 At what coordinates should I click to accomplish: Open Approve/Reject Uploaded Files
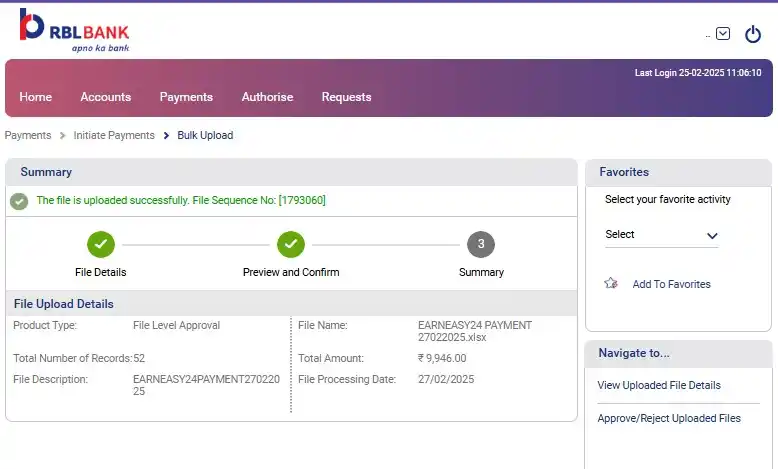click(x=669, y=418)
